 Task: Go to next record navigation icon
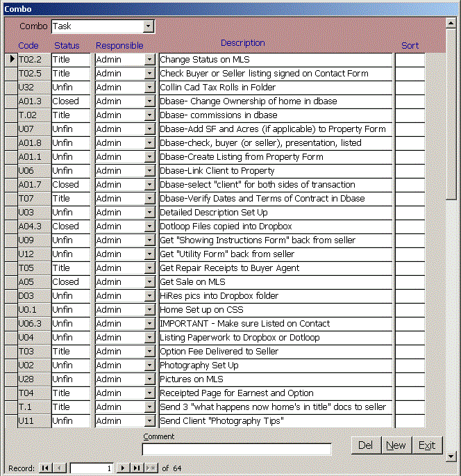pyautogui.click(x=122, y=468)
